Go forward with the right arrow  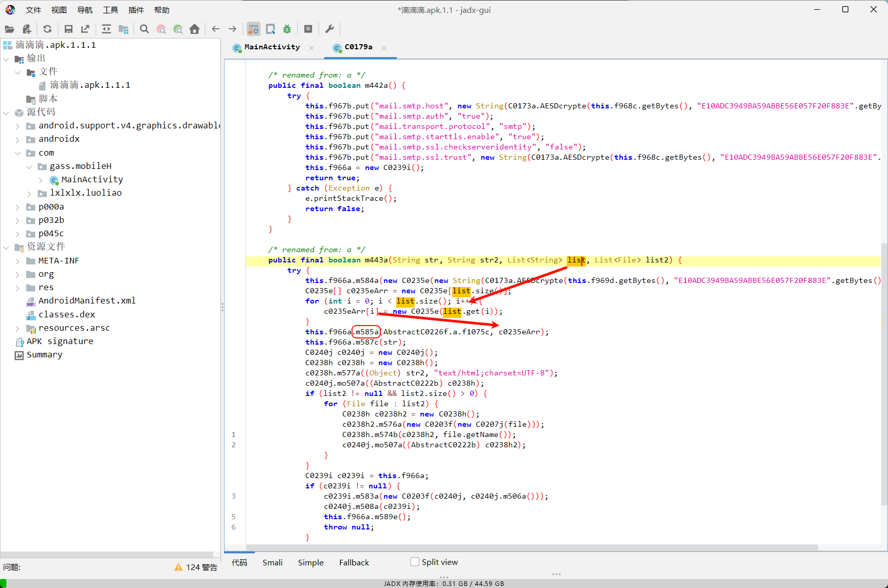coord(232,29)
